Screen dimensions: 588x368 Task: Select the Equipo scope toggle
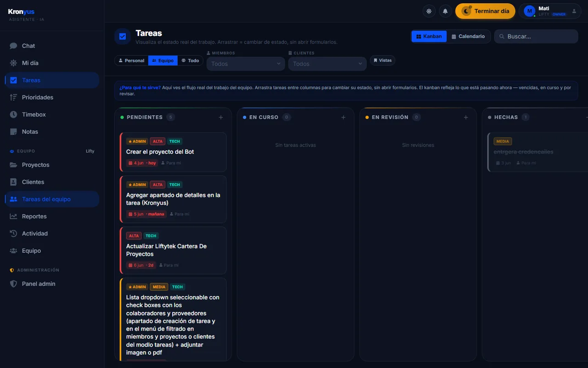pyautogui.click(x=163, y=60)
